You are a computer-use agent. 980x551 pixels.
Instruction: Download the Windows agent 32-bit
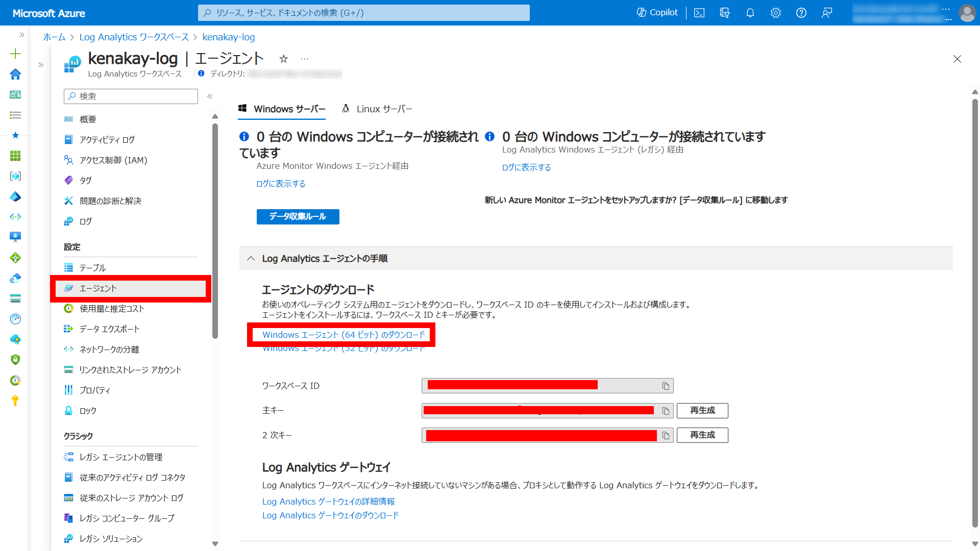pos(344,348)
